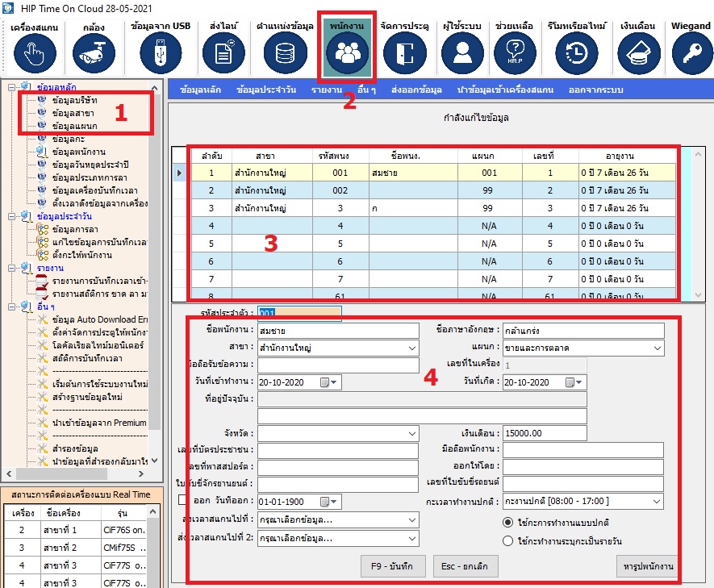Viewport: 714px width, 588px height.
Task: Click tree panel scrollbar right arrow
Action: (141, 473)
